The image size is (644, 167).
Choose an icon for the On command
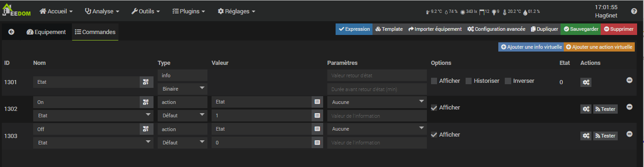(146, 102)
